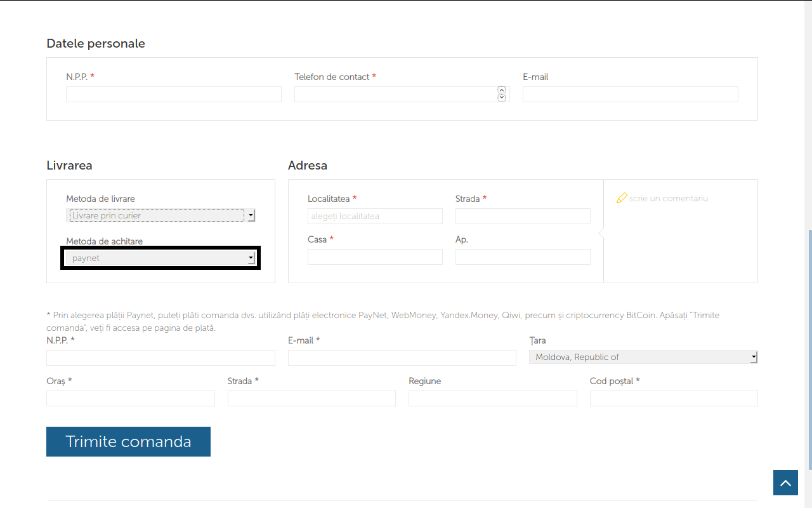The width and height of the screenshot is (812, 508).
Task: Click the N.P.P. field under Datele personale
Action: (173, 94)
